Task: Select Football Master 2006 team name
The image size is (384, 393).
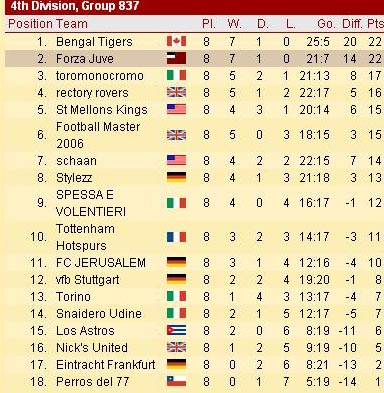Action: coord(98,135)
